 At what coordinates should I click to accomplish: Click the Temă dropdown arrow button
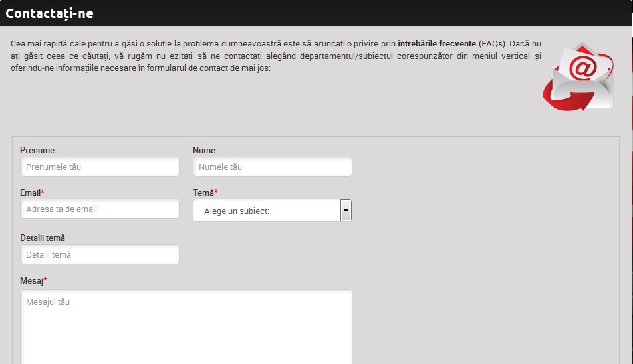[x=346, y=211]
